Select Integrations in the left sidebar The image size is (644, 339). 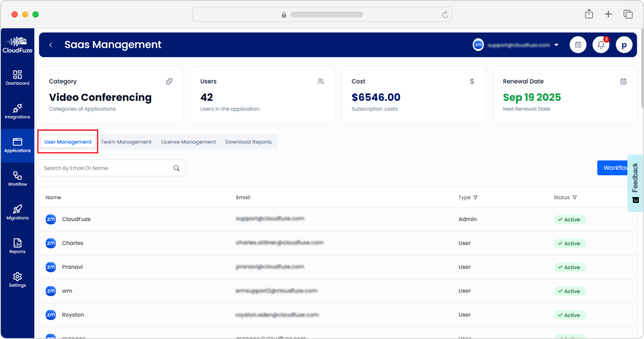[x=17, y=111]
